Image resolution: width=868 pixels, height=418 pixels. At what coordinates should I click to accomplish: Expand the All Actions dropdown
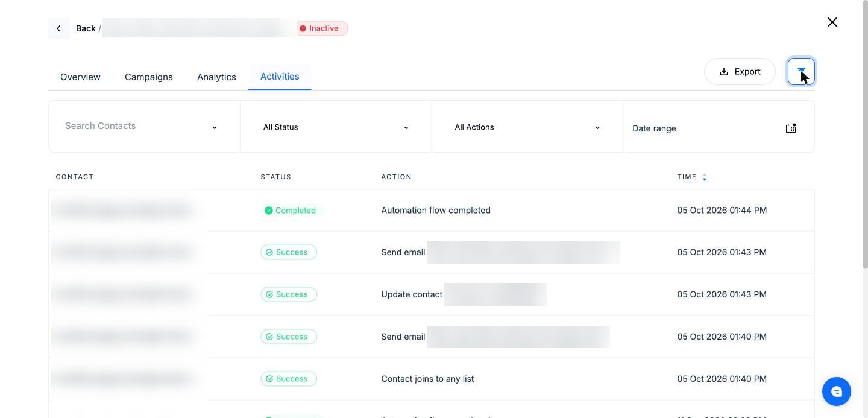pyautogui.click(x=527, y=127)
